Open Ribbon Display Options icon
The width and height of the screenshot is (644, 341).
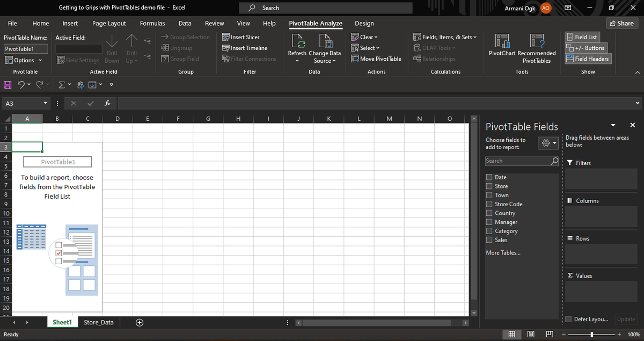[568, 8]
